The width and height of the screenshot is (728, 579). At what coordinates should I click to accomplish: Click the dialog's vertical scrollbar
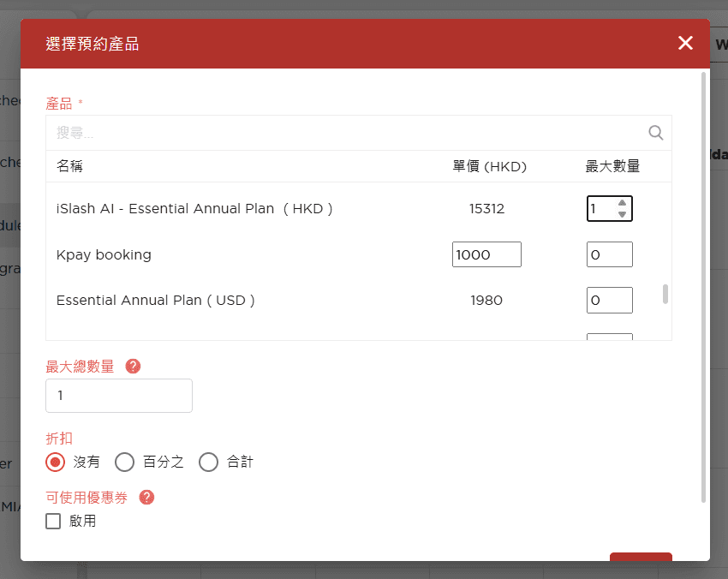coord(703,287)
